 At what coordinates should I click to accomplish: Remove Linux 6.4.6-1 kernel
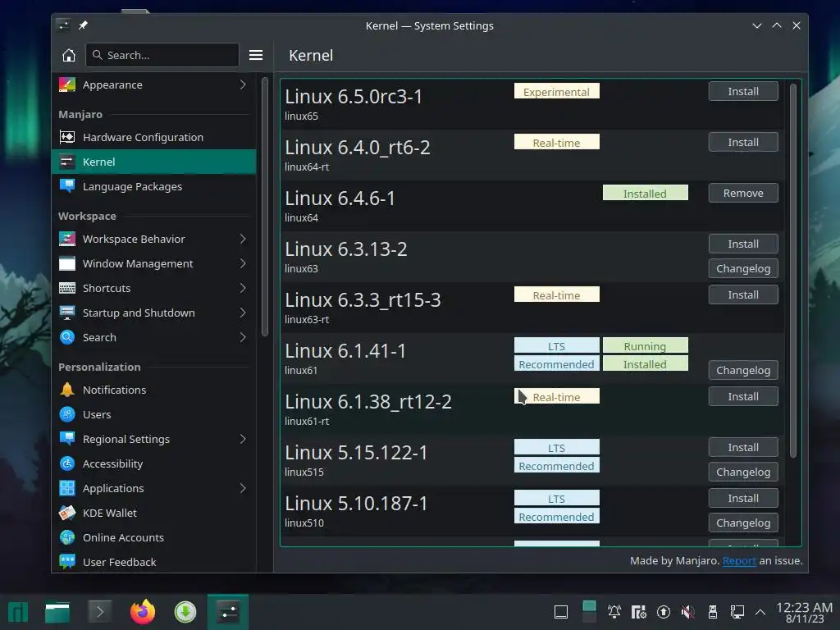coord(743,194)
